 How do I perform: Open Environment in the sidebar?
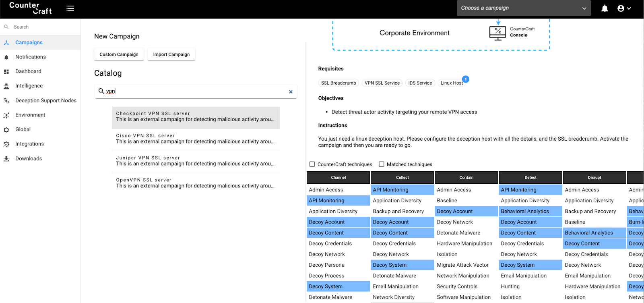(x=30, y=115)
